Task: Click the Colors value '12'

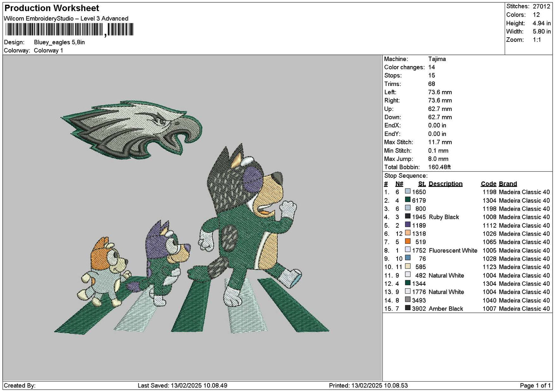Action: (x=536, y=15)
